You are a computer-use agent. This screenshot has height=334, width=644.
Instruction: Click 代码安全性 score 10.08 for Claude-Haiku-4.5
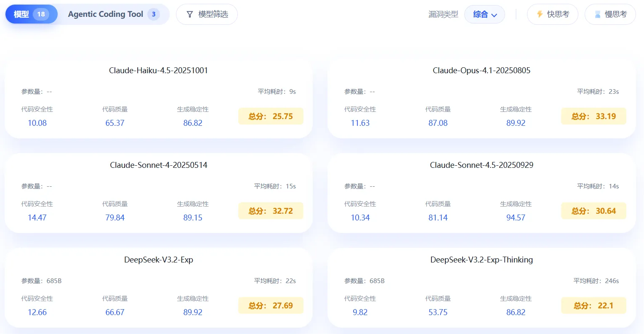click(37, 123)
